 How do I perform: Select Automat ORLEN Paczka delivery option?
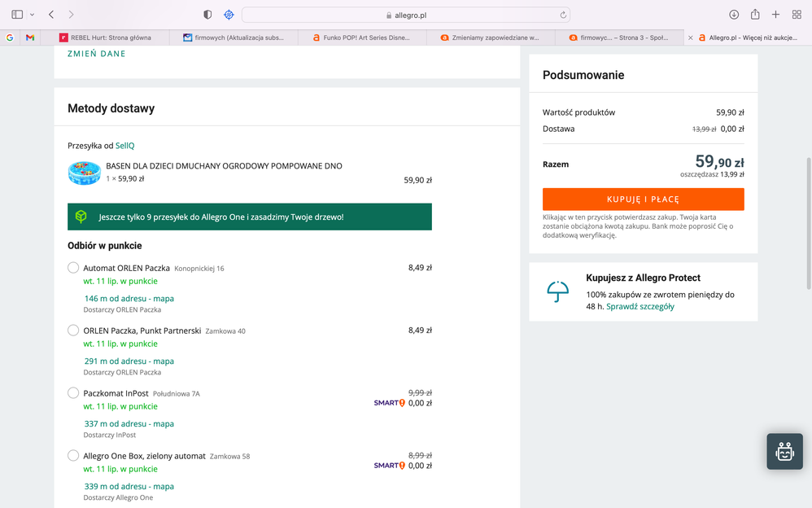click(73, 268)
